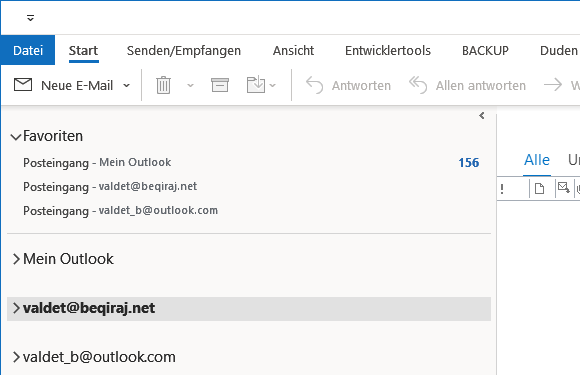Click the delete trash can icon
This screenshot has width=580, height=375.
163,85
